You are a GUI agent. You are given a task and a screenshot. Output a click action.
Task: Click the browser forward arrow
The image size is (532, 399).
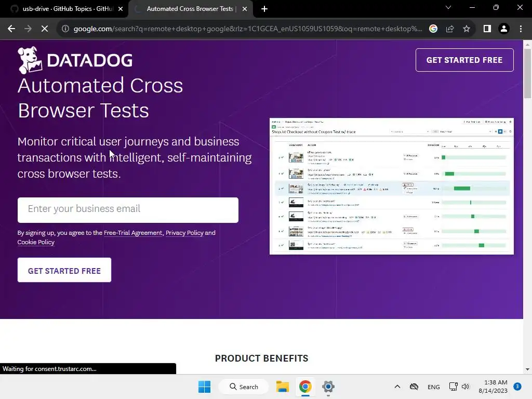(28, 29)
